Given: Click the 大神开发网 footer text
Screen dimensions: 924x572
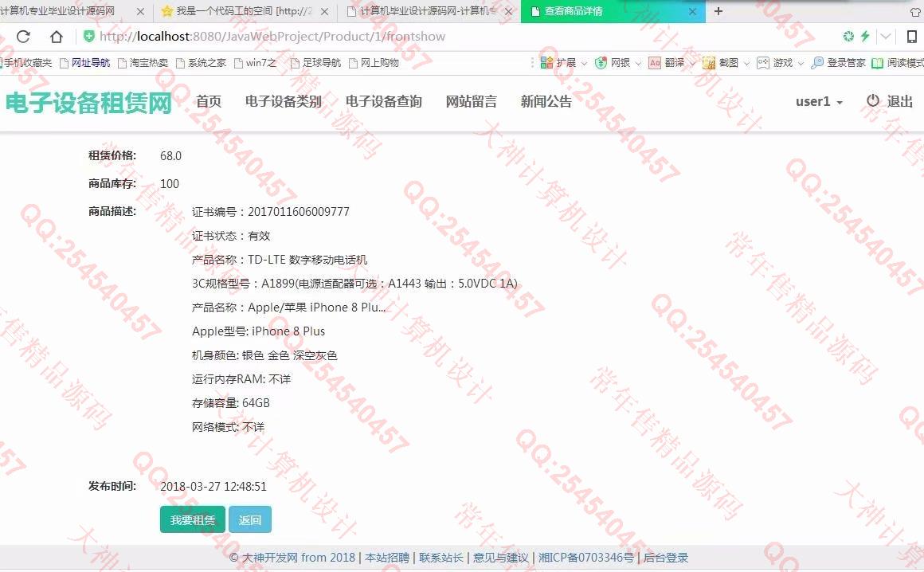Looking at the screenshot, I should [x=271, y=558].
